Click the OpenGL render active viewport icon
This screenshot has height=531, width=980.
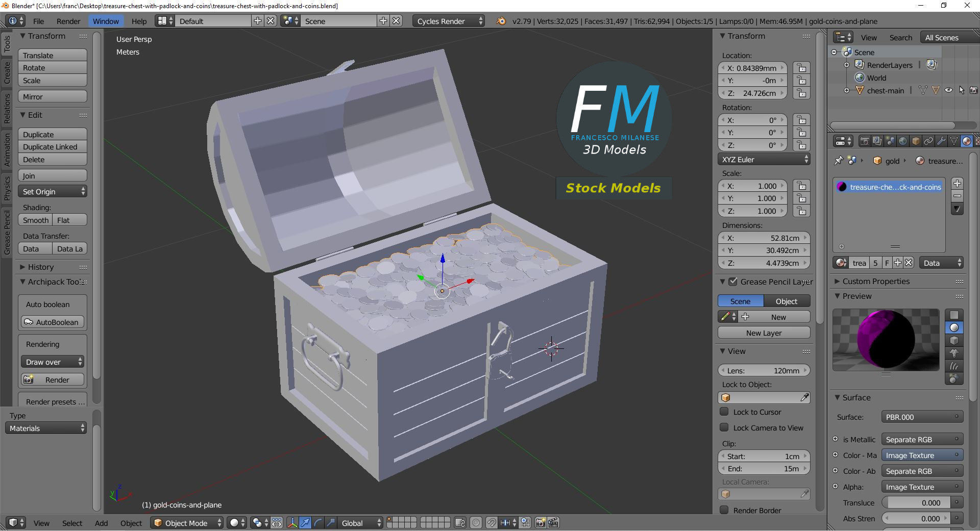[541, 523]
